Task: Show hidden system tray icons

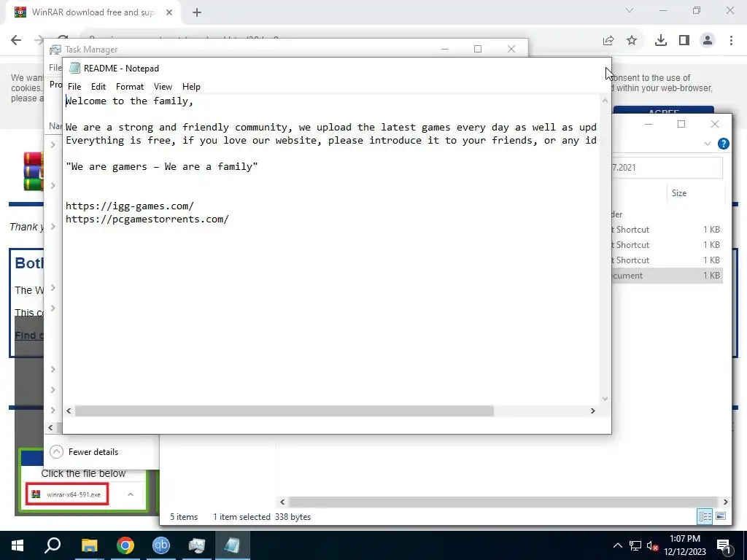Action: coord(617,545)
